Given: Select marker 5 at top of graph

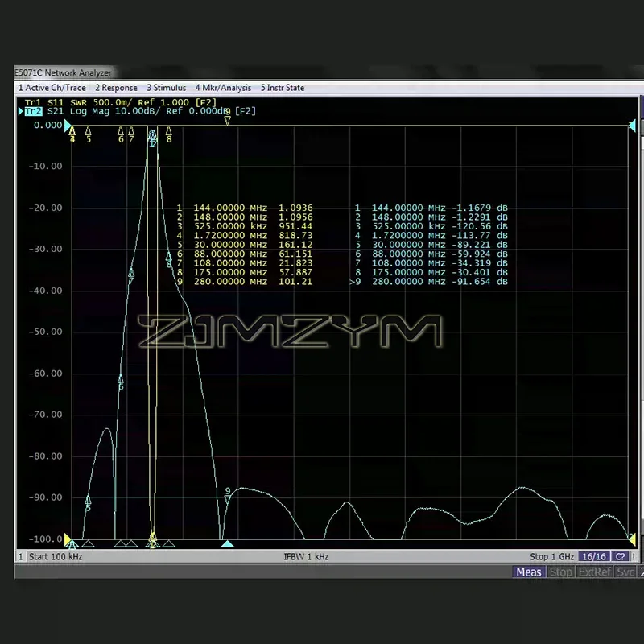Looking at the screenshot, I should [x=88, y=134].
